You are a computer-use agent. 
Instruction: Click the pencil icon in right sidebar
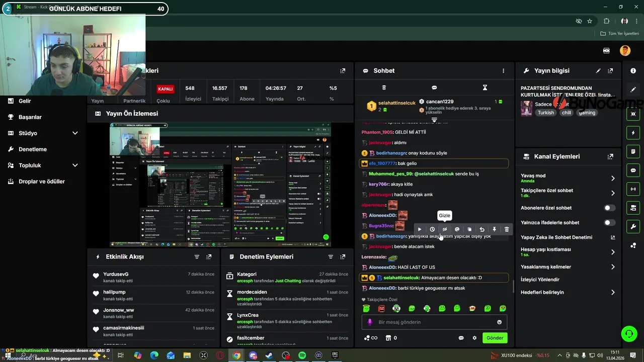[633, 89]
